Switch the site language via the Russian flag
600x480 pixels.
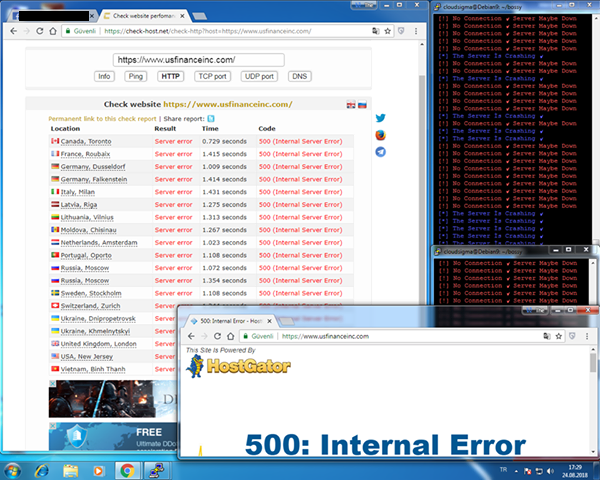(362, 105)
